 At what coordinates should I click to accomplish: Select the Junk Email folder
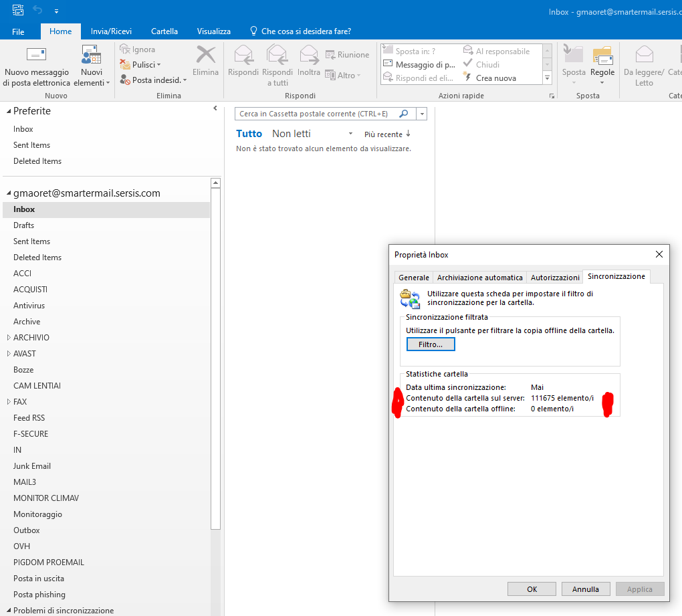(x=32, y=466)
